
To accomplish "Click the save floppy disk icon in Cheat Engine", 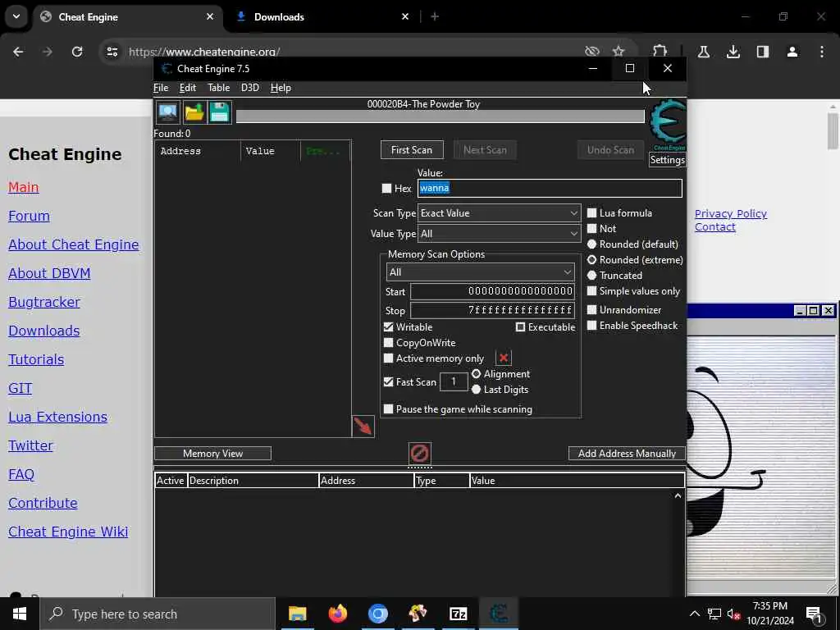I will coord(220,112).
